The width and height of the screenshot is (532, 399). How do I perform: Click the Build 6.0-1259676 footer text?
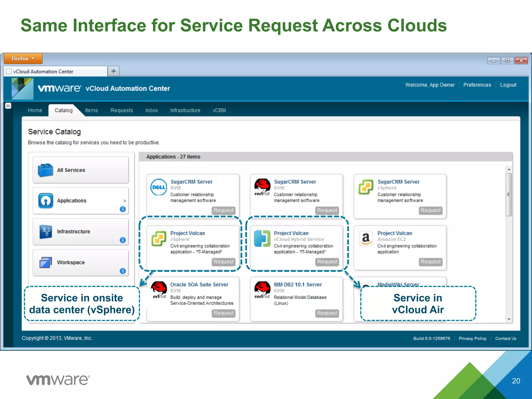pos(431,338)
